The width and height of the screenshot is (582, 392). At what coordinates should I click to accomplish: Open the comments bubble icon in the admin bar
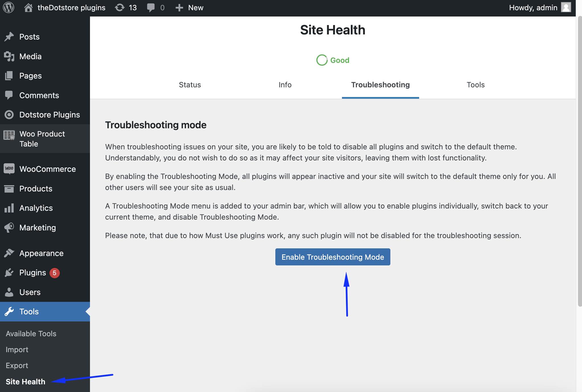(x=151, y=8)
